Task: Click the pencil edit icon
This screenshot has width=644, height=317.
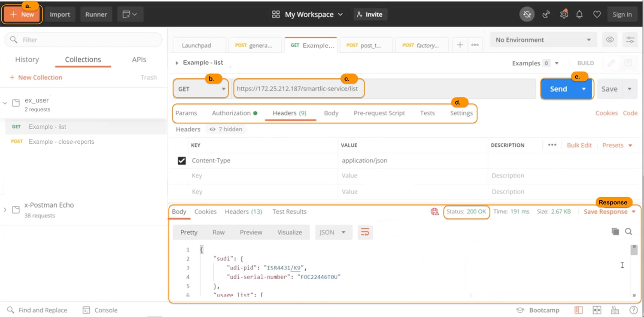Action: coord(611,63)
